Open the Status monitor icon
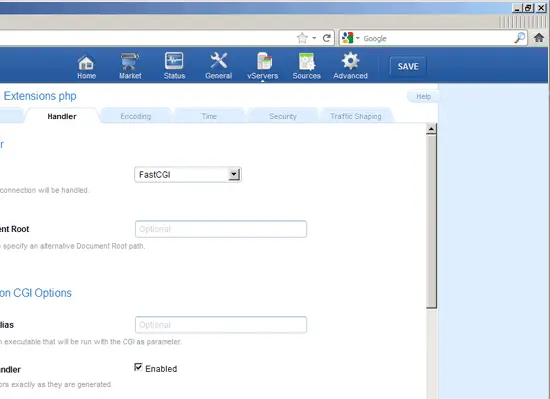The height and width of the screenshot is (399, 550). click(174, 61)
